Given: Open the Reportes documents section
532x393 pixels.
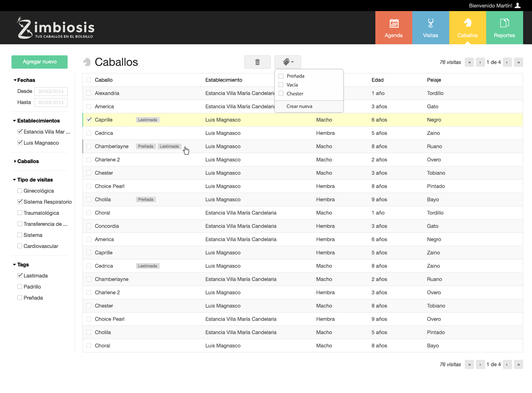Looking at the screenshot, I should (x=504, y=28).
